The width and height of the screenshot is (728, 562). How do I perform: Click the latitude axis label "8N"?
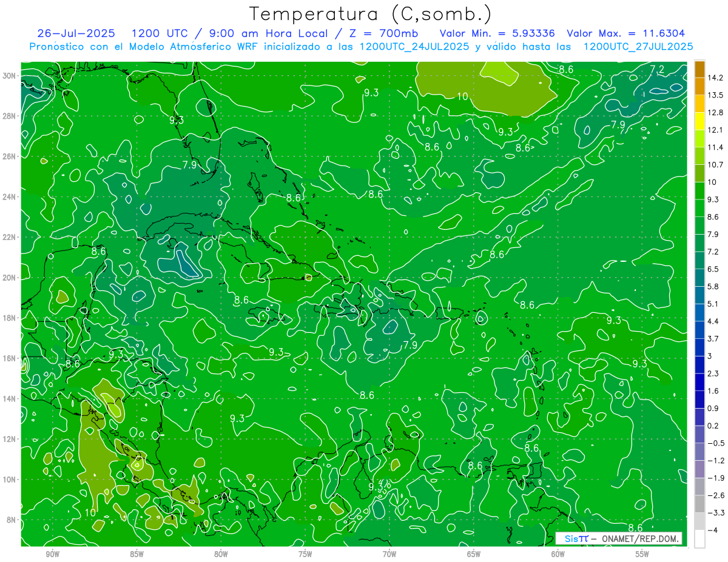12,520
